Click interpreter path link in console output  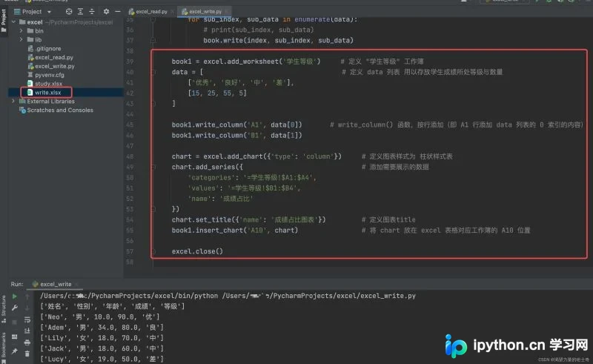click(129, 296)
